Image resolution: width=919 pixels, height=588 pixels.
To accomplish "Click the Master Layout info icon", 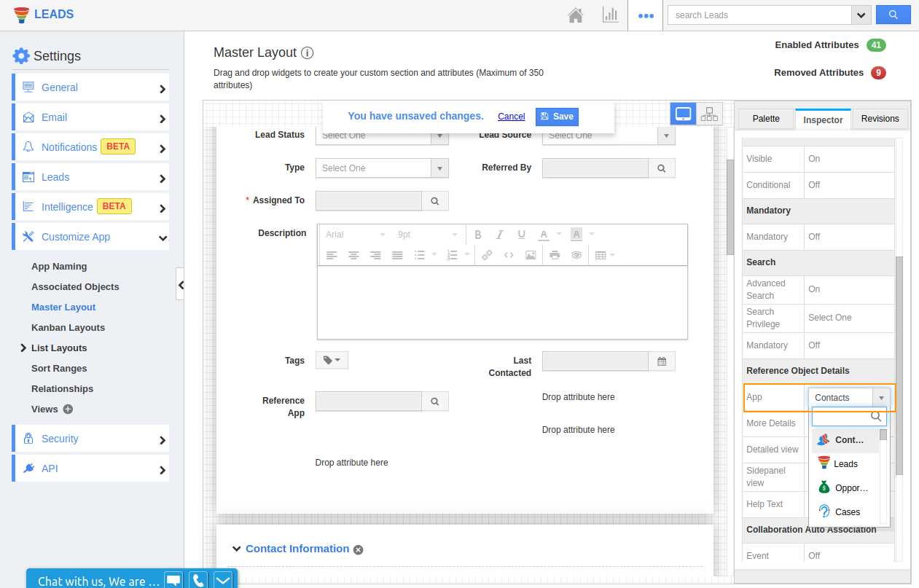I will [308, 53].
